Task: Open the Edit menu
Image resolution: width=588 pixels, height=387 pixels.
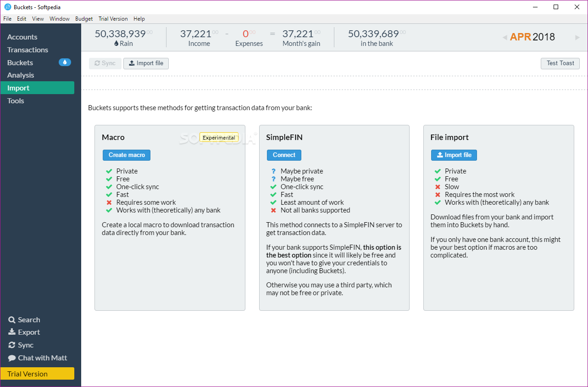Action: coord(22,19)
